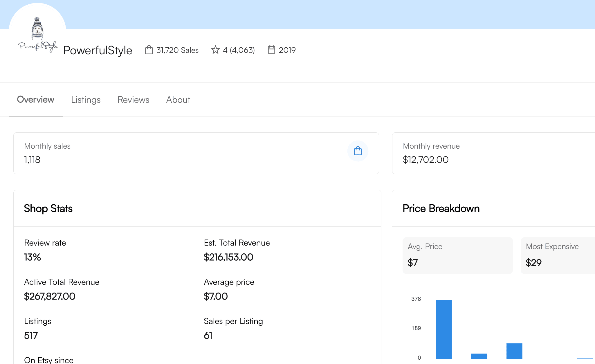Click the Sales per Listing value 61
This screenshot has height=364, width=595.
pyautogui.click(x=208, y=336)
